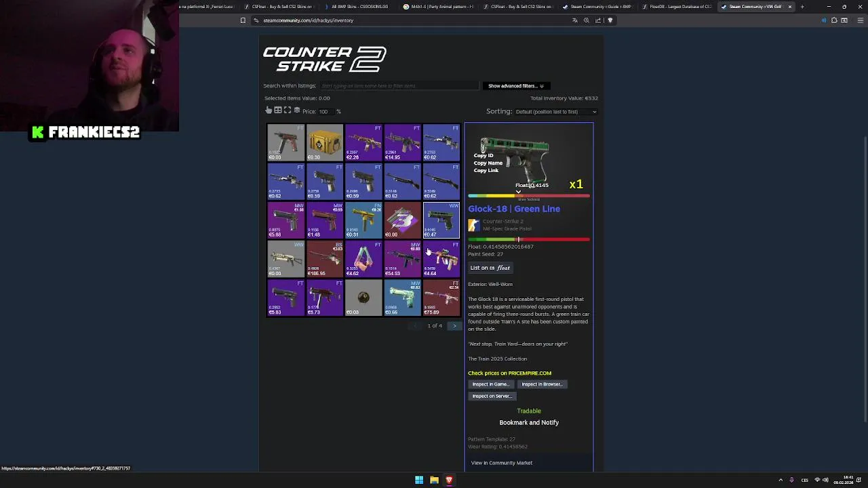Click the Counter Strike 2 logo
Screen dimensions: 868x488
pyautogui.click(x=325, y=60)
